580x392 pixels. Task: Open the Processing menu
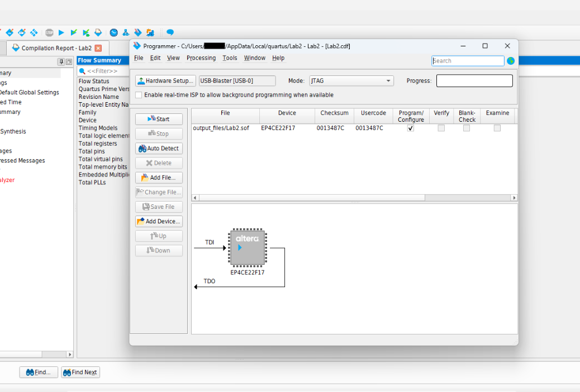pyautogui.click(x=201, y=58)
